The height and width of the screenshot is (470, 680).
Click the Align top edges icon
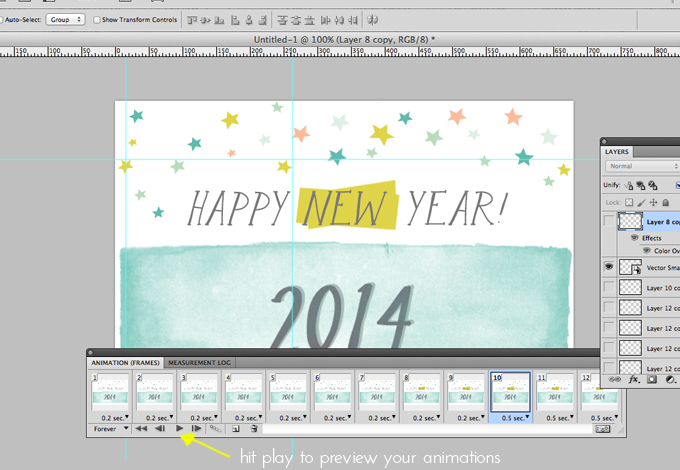pos(192,20)
